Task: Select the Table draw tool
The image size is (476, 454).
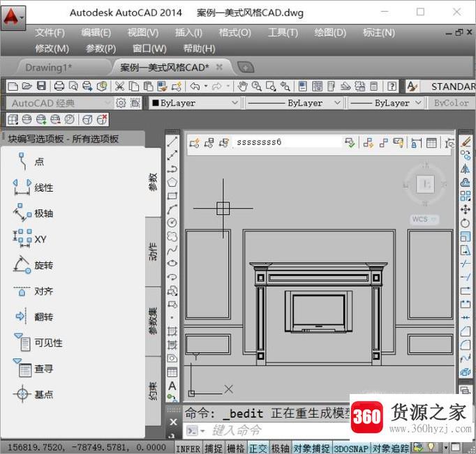Action: (x=172, y=372)
